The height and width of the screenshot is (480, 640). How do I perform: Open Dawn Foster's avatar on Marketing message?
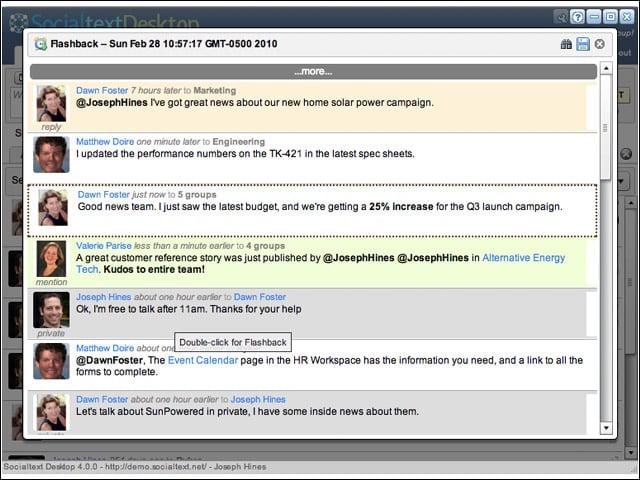[51, 103]
